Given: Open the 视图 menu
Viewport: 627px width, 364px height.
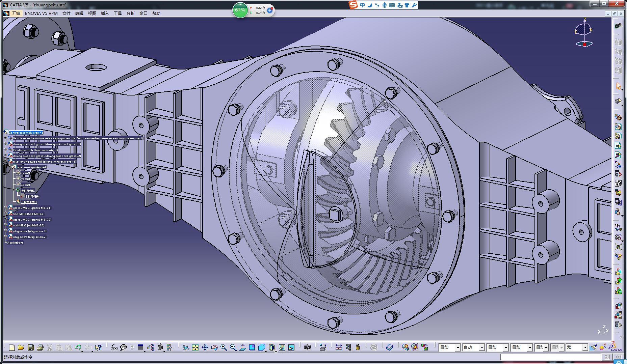Looking at the screenshot, I should 92,13.
